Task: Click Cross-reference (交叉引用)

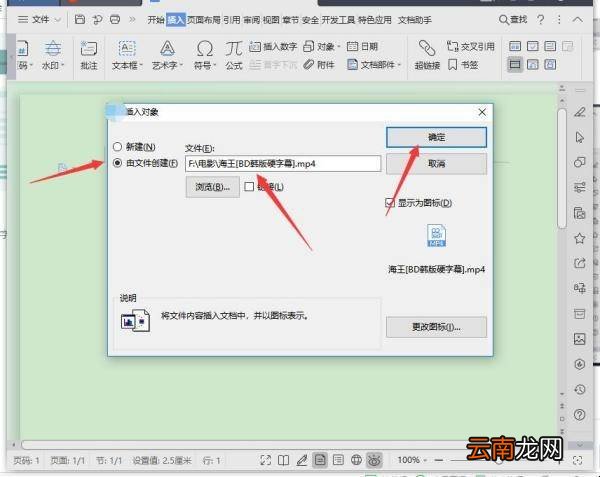Action: [x=471, y=47]
